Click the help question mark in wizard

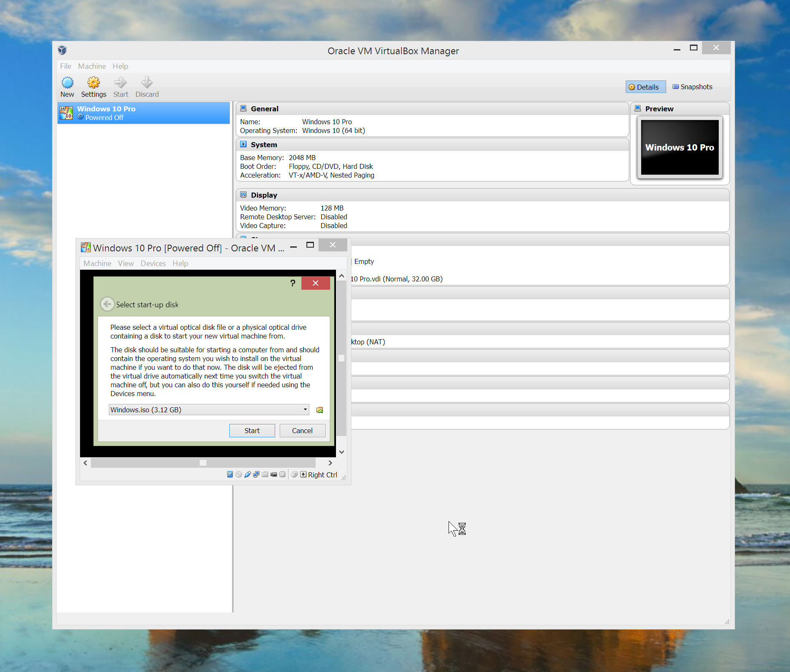[293, 283]
